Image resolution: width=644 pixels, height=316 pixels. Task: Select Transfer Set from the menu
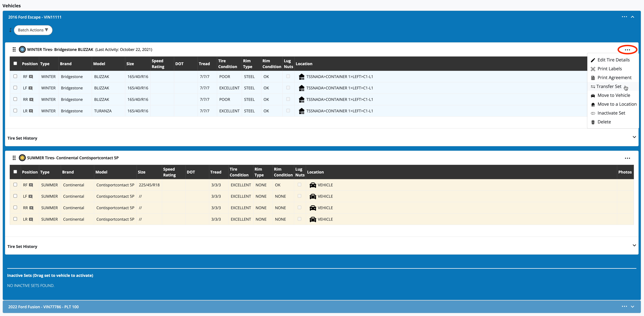coord(609,86)
